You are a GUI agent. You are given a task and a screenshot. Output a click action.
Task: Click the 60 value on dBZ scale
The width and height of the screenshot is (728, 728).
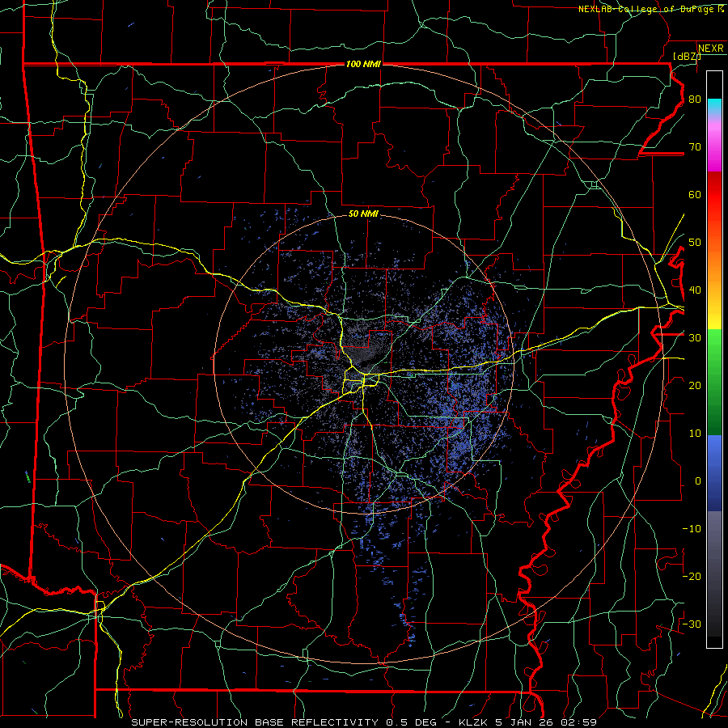(695, 194)
